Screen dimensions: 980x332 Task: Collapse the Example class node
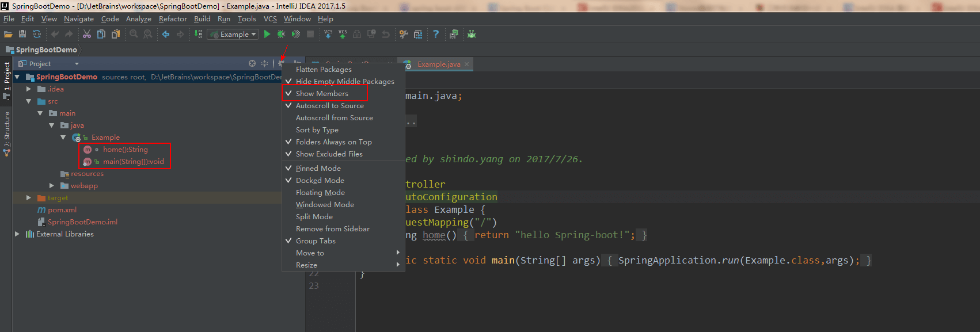coord(63,138)
